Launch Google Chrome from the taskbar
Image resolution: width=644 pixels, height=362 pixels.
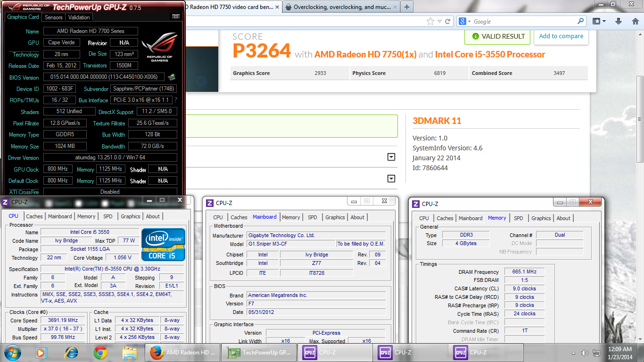coord(100,353)
